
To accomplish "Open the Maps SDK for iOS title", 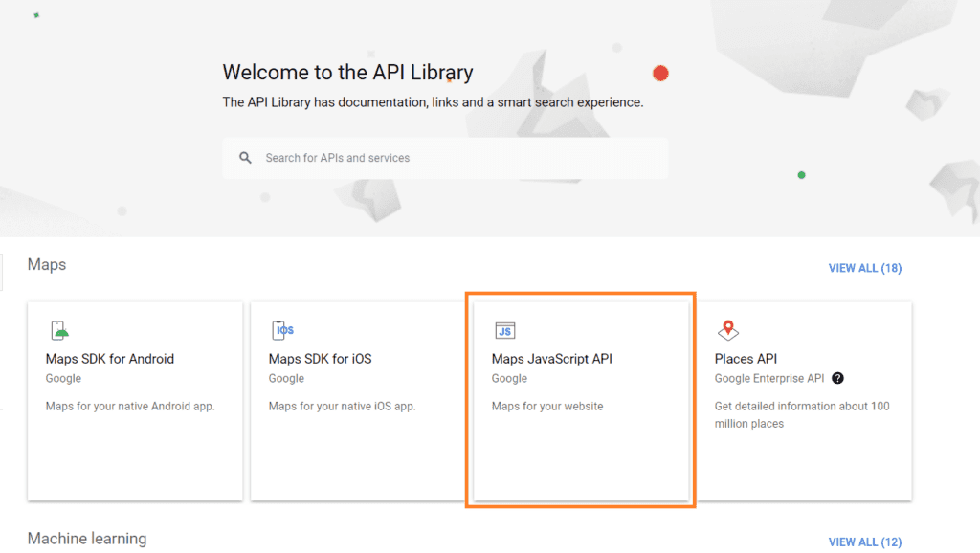I will coord(320,359).
